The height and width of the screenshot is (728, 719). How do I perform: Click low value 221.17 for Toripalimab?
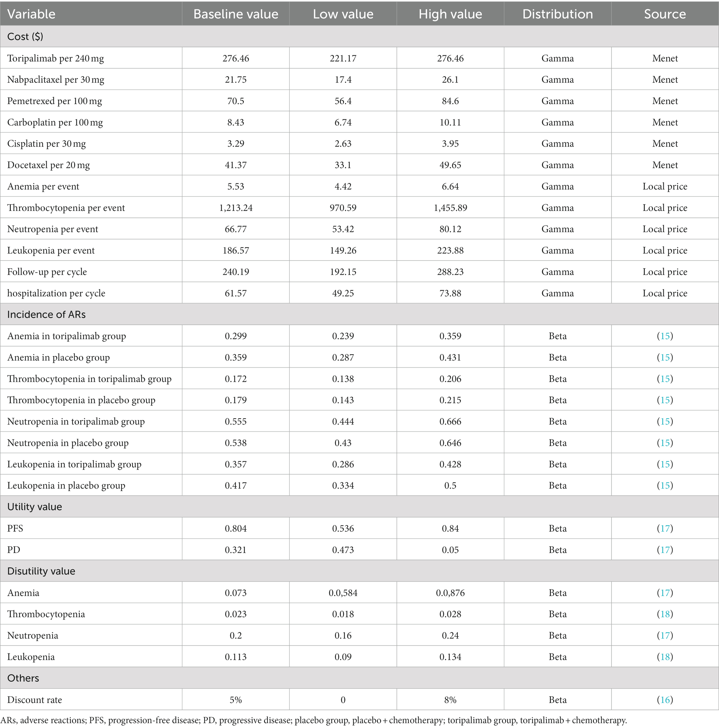pos(343,58)
